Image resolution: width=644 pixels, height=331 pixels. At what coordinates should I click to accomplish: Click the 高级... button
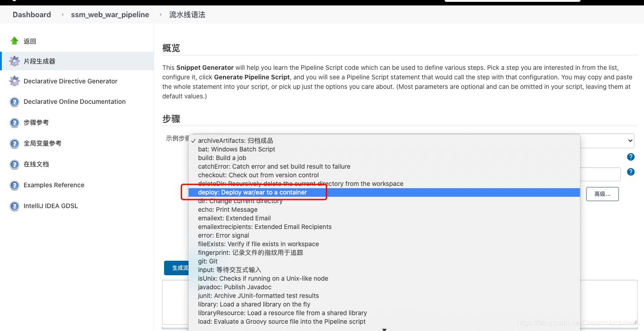click(602, 194)
